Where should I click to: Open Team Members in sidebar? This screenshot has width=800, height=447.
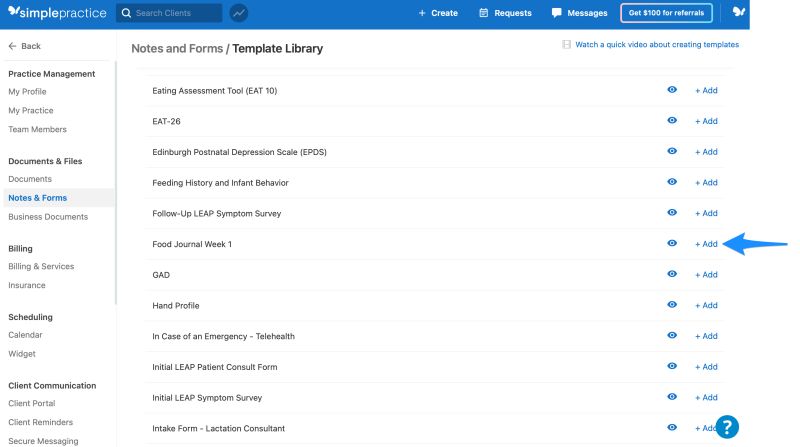[x=37, y=129]
